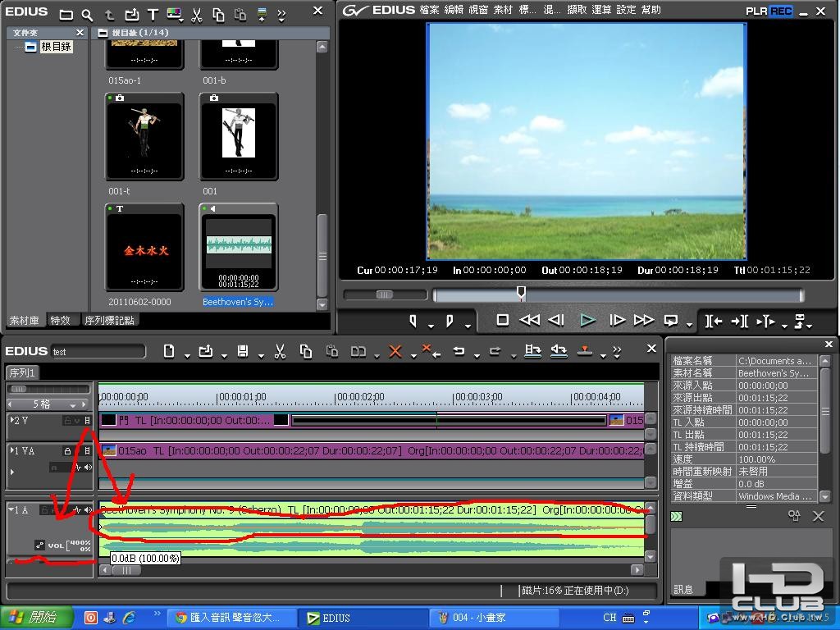Open the dropdown arrow beside the new sequence icon
Image resolution: width=840 pixels, height=630 pixels.
(187, 354)
